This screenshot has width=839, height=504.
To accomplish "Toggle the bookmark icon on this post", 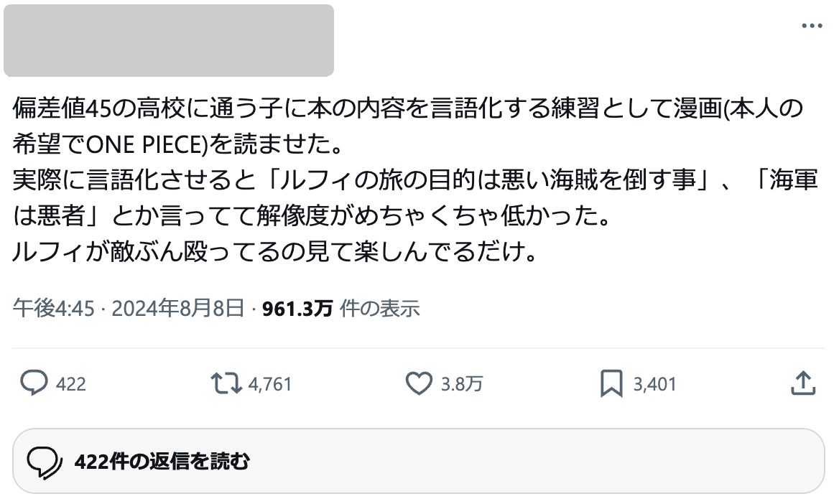I will 611,383.
